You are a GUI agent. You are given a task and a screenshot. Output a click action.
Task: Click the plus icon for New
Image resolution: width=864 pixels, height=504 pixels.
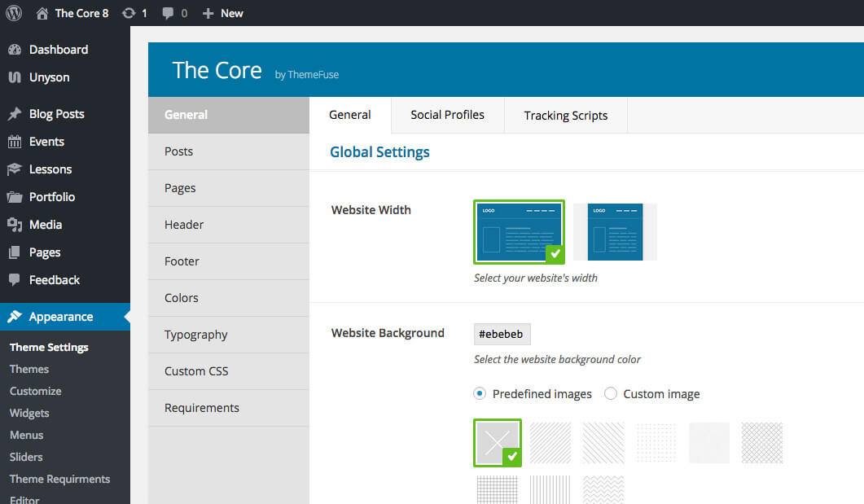point(208,13)
